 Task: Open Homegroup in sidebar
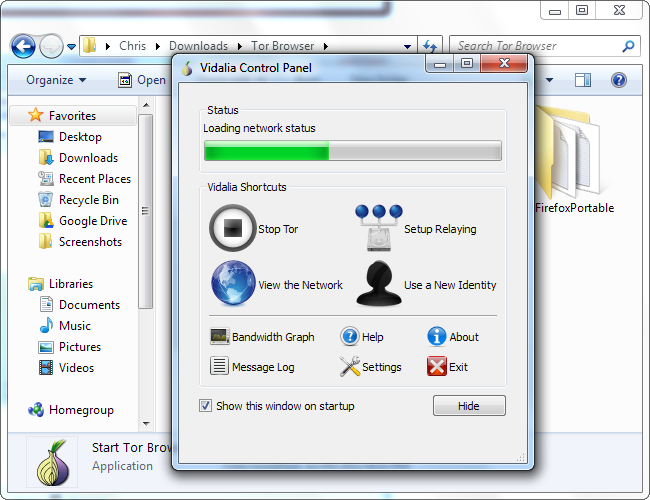[70, 410]
